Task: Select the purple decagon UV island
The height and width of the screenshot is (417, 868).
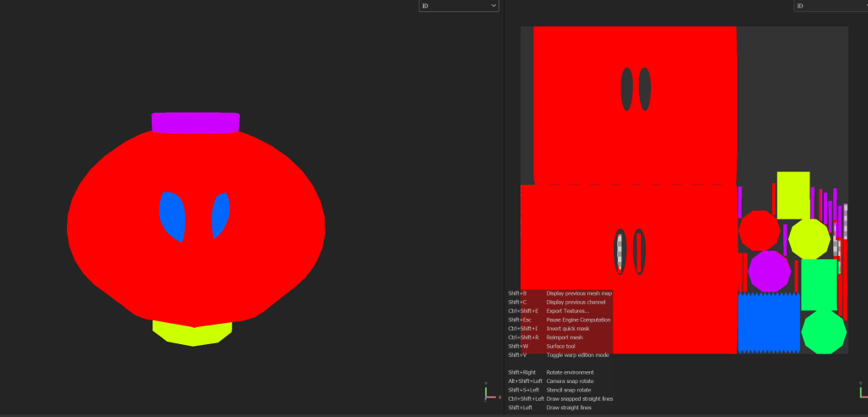Action: [769, 271]
